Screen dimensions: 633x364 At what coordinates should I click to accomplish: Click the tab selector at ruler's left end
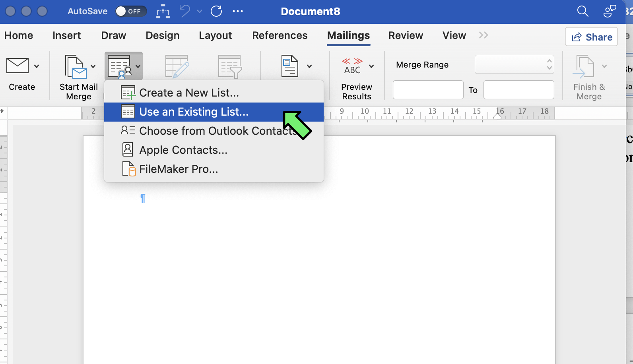tap(2, 111)
